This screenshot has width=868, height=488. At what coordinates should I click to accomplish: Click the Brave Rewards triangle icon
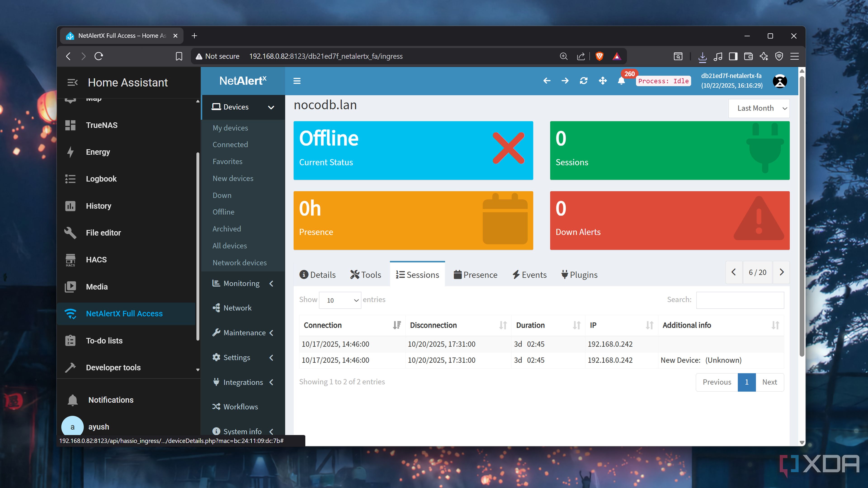tap(617, 56)
